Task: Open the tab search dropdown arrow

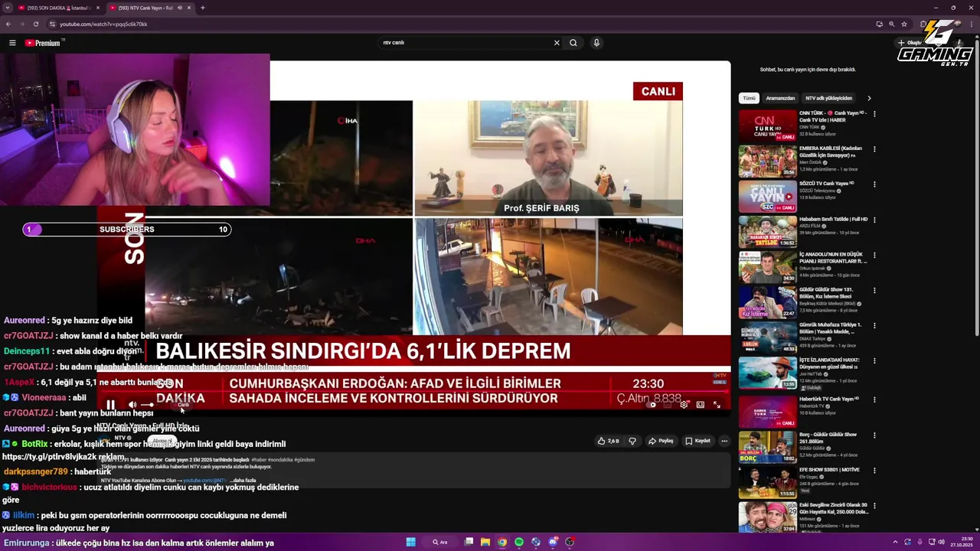Action: (7, 8)
